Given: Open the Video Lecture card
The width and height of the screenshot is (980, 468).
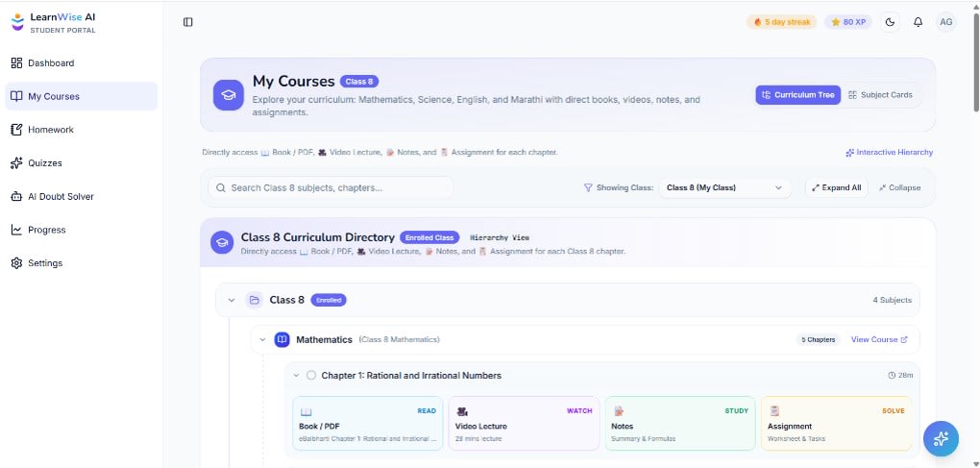Looking at the screenshot, I should [524, 423].
